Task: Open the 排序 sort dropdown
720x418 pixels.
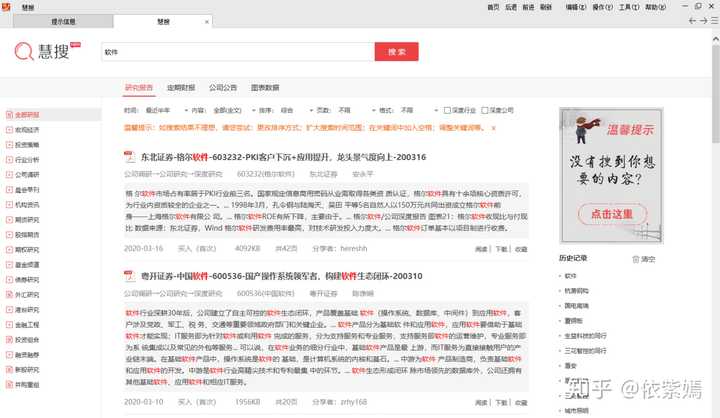Action: pos(297,110)
